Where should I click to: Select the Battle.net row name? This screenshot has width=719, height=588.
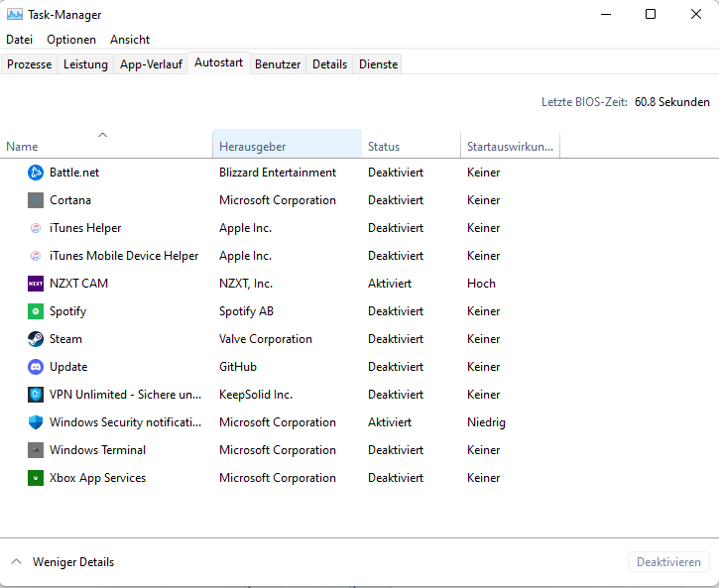(x=74, y=173)
